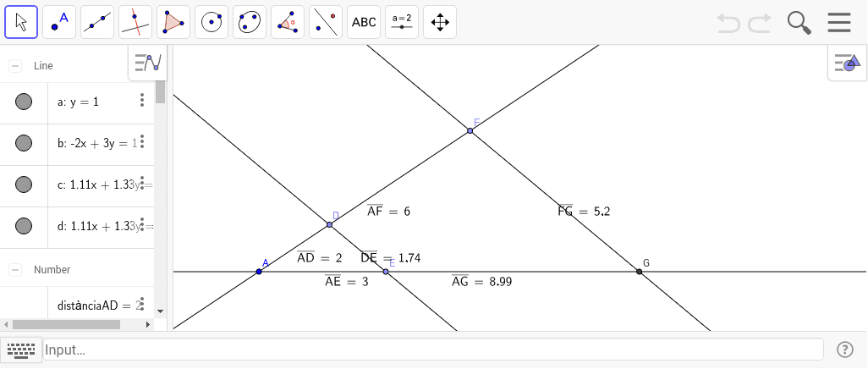868x369 pixels.
Task: Click the AE = 3 text label
Action: 347,282
